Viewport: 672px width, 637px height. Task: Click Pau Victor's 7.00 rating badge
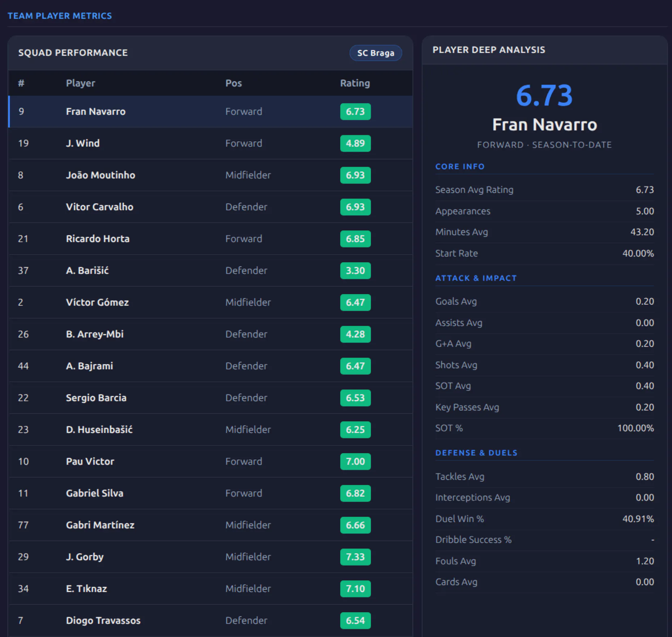(x=355, y=461)
